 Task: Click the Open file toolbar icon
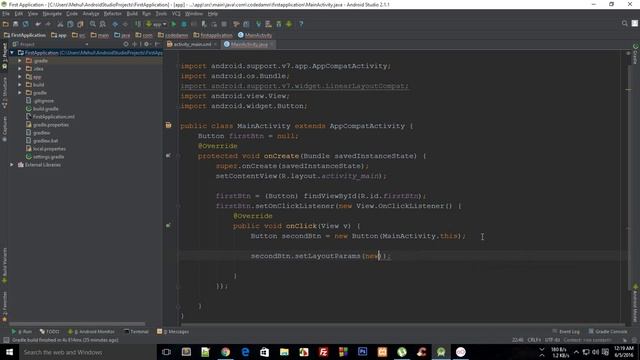[x=6, y=24]
